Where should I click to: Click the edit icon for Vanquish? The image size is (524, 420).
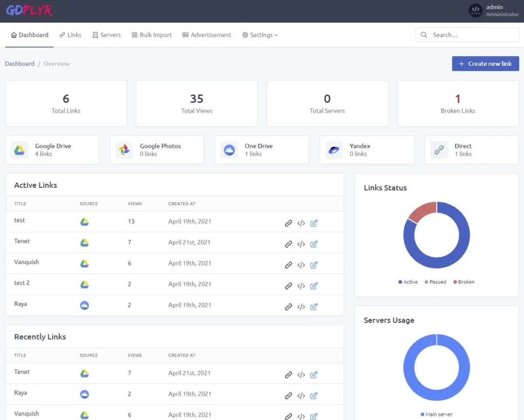click(x=314, y=265)
